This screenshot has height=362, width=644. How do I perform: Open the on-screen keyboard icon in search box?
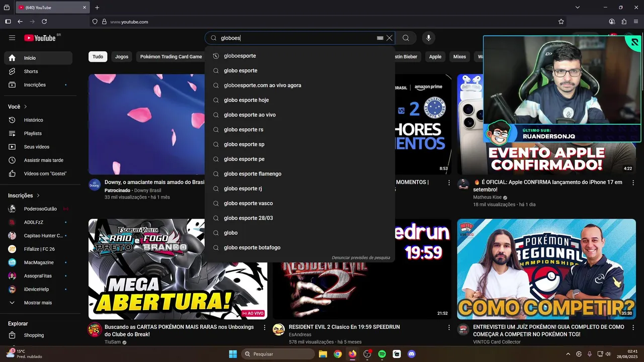click(380, 38)
